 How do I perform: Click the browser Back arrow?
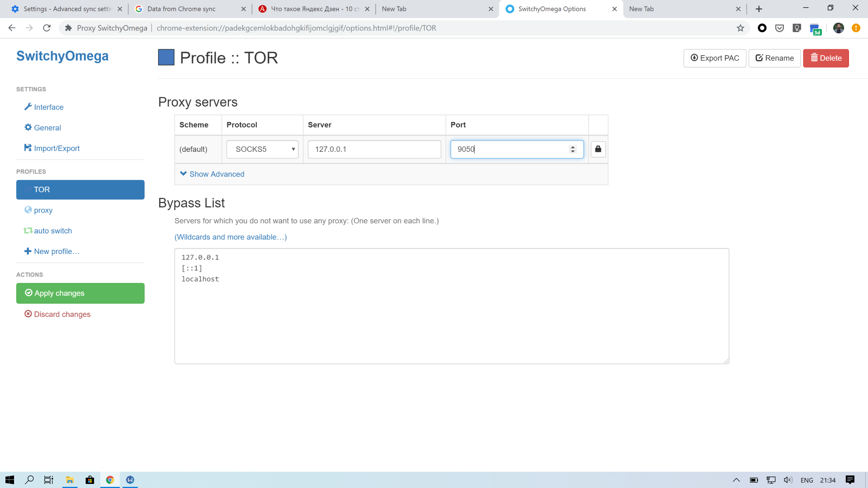[x=12, y=28]
